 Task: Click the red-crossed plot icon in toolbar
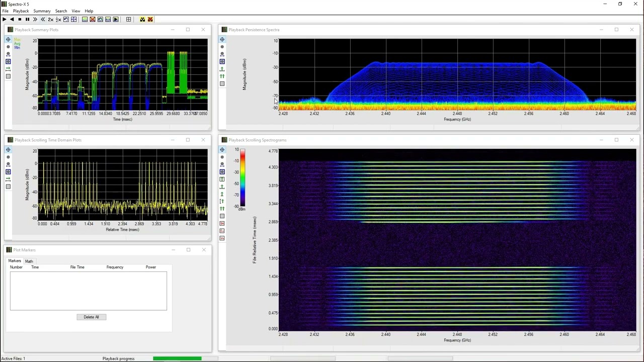[93, 19]
